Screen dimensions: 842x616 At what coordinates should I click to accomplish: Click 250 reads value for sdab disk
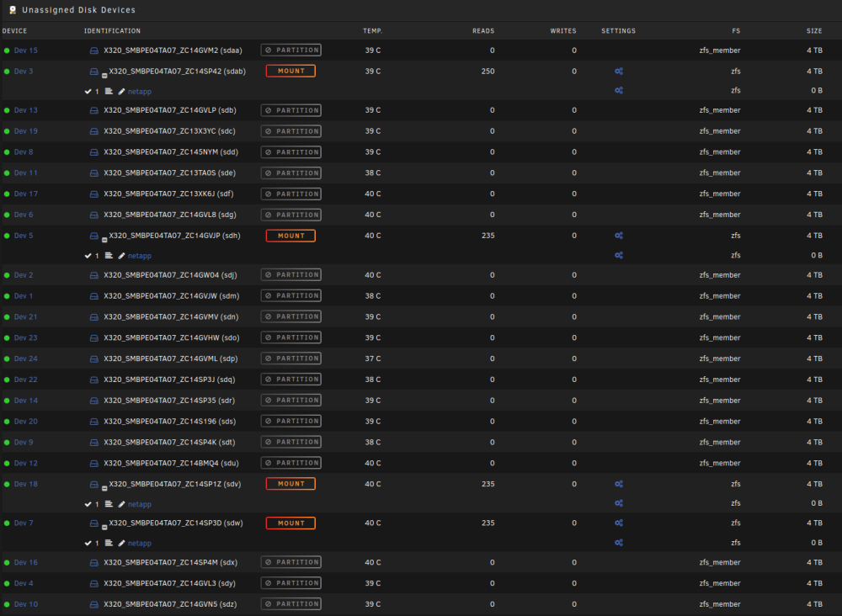coord(488,72)
